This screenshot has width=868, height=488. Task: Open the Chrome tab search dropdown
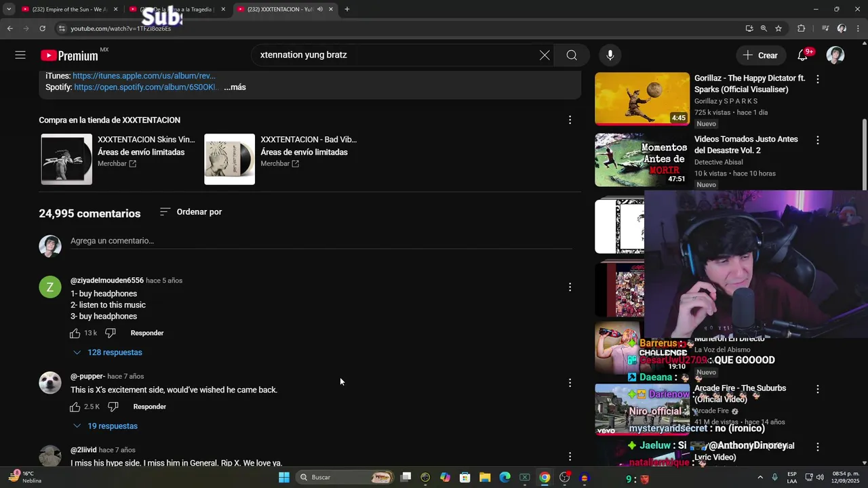[9, 9]
